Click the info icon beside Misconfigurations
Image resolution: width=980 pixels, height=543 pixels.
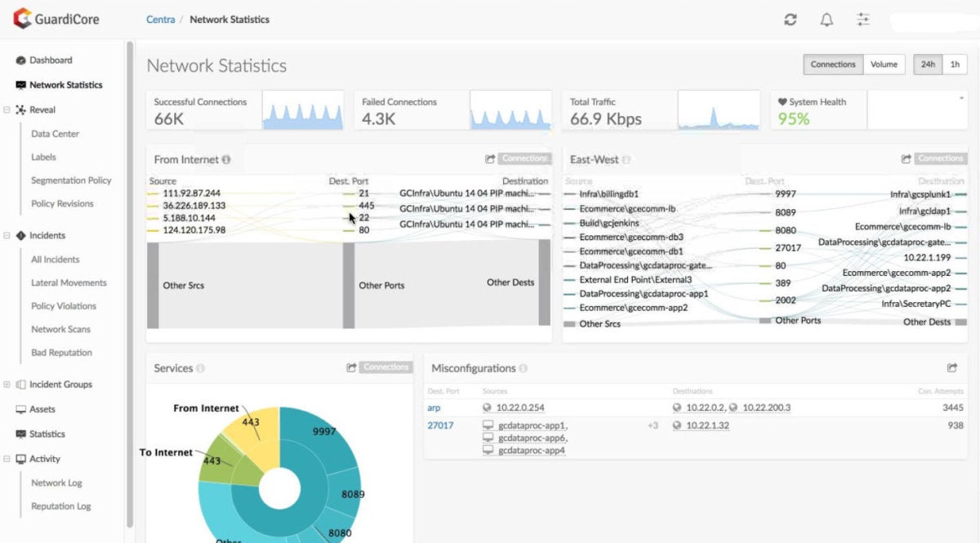(523, 369)
